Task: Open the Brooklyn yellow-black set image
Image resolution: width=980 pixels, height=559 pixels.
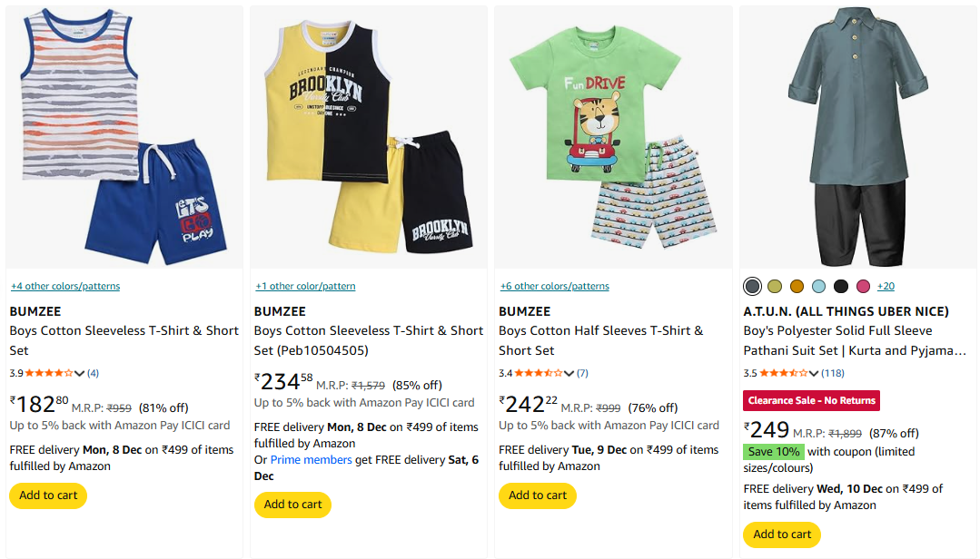Action: (x=368, y=136)
